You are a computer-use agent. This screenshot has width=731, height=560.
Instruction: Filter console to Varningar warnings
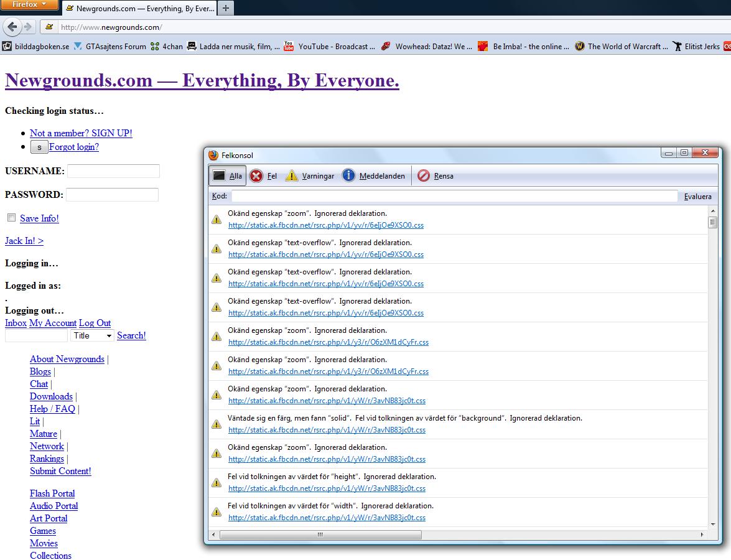pos(310,176)
